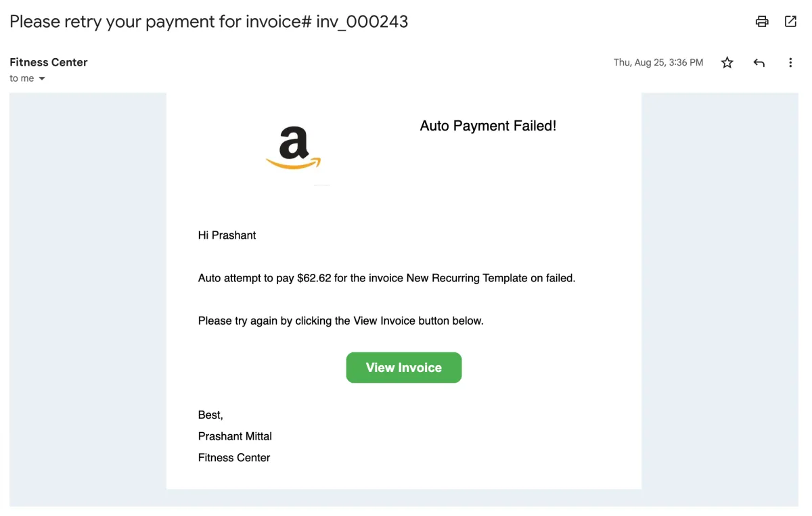Star this email from Fitness Center
This screenshot has height=516, width=812.
727,63
